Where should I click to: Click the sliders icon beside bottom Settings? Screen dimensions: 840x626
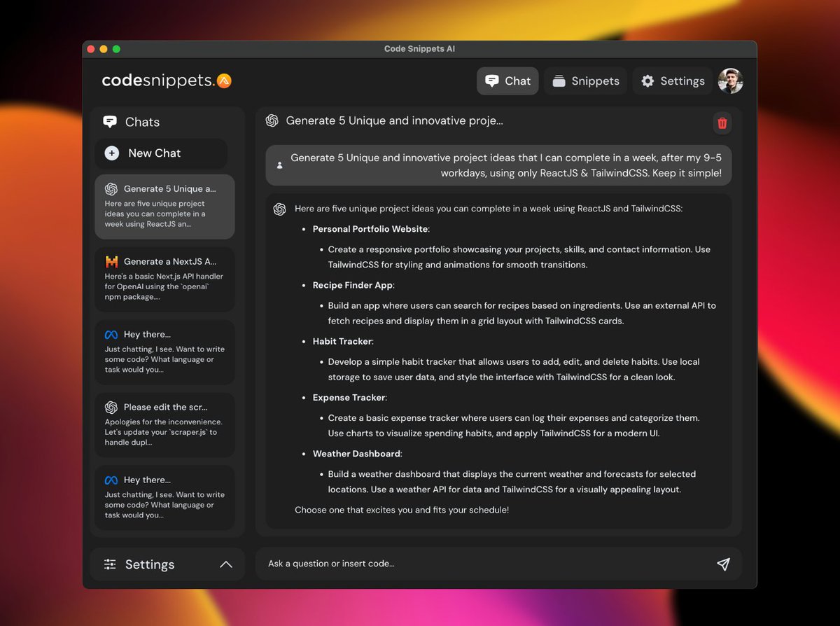click(x=110, y=564)
